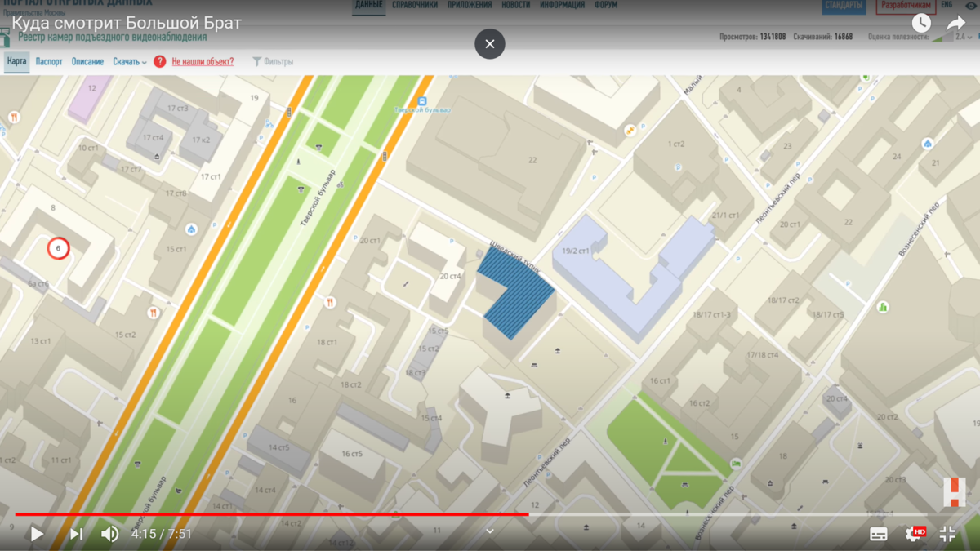Open the channel watermark logo

pos(954,492)
